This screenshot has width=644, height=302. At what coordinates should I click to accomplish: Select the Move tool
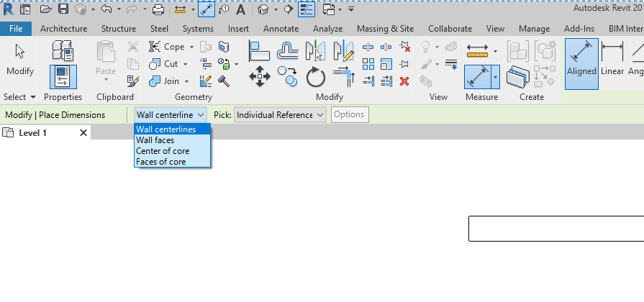pyautogui.click(x=260, y=77)
